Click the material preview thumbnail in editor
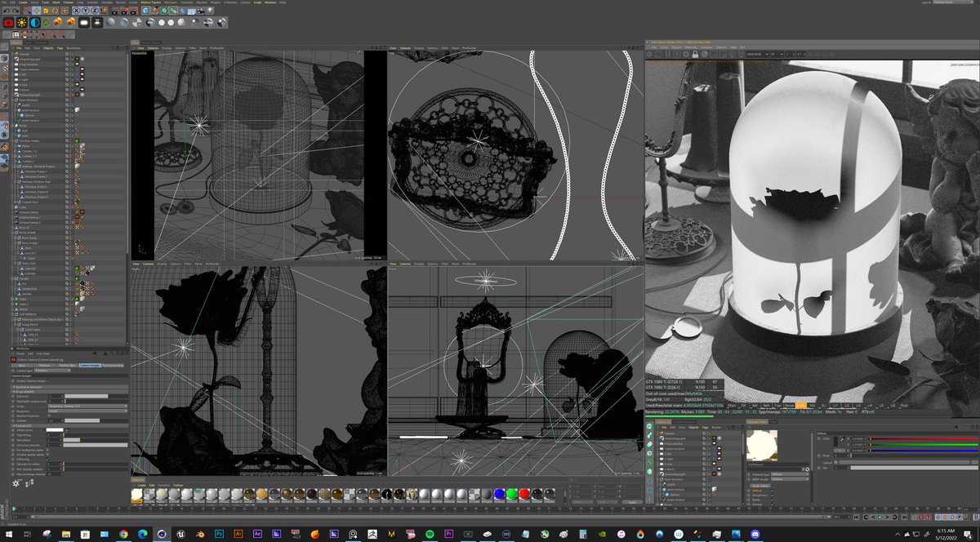The image size is (980, 542). click(762, 446)
